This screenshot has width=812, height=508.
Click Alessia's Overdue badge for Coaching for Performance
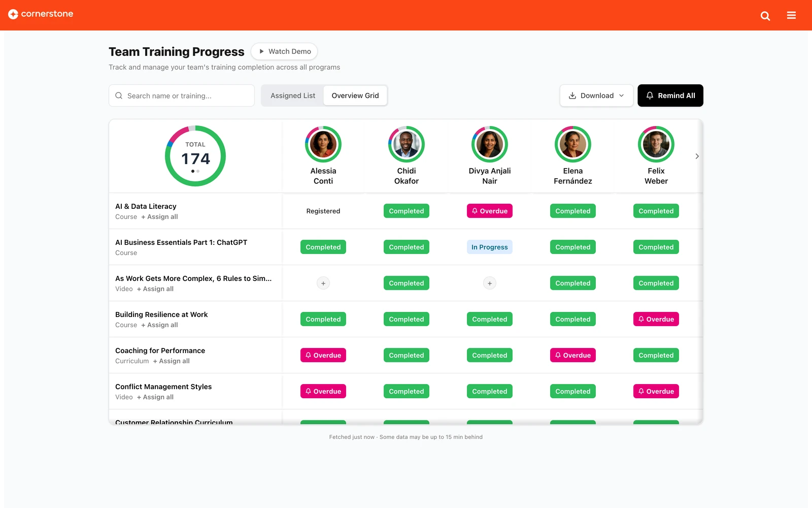[x=323, y=356]
